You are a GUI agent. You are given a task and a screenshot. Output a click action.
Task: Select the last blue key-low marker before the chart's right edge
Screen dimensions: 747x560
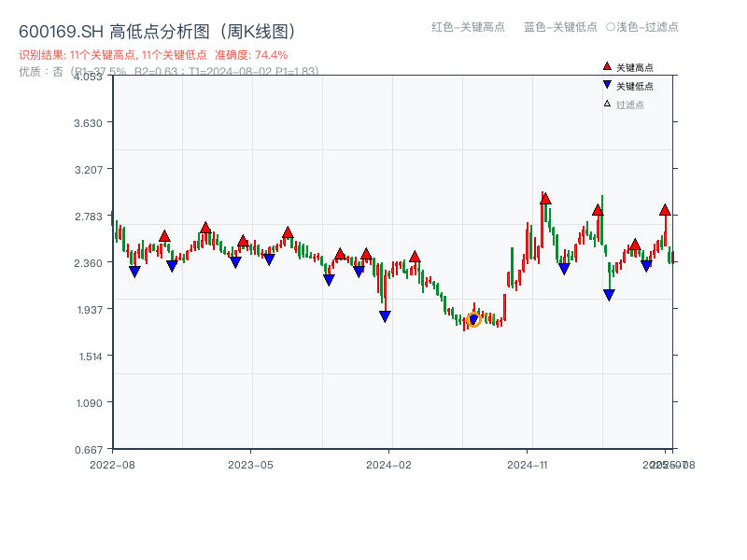(646, 266)
